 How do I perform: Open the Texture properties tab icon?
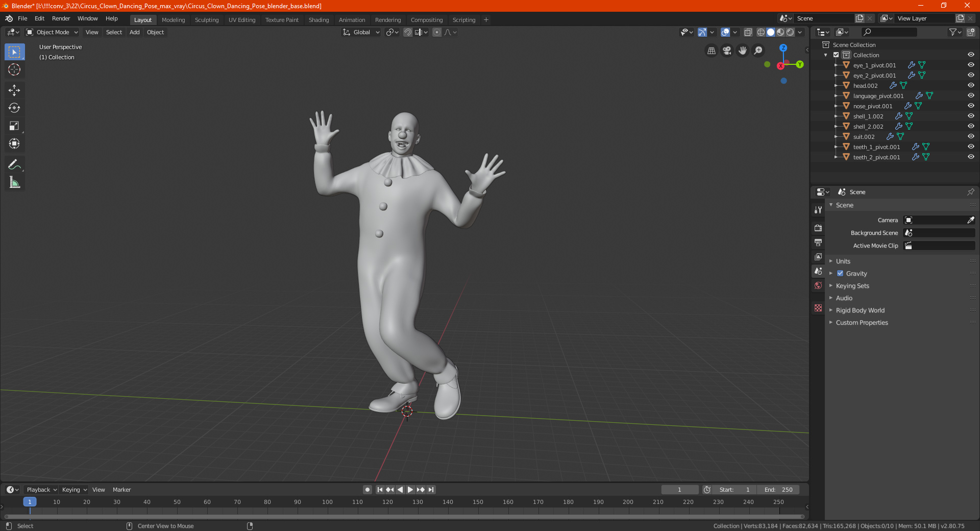(x=818, y=308)
